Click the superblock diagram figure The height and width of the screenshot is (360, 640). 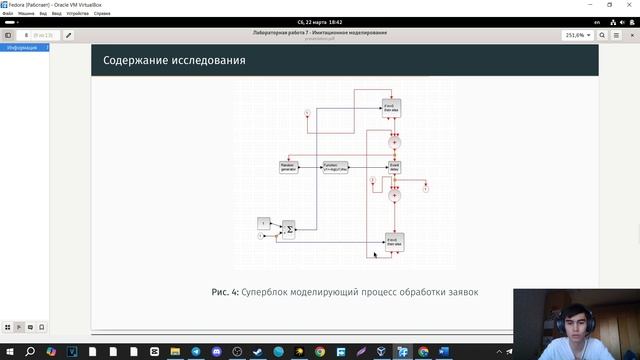344,174
